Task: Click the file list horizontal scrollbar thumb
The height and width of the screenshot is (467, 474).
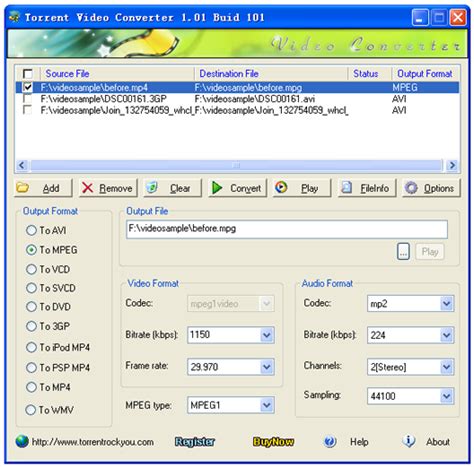Action: (x=236, y=165)
